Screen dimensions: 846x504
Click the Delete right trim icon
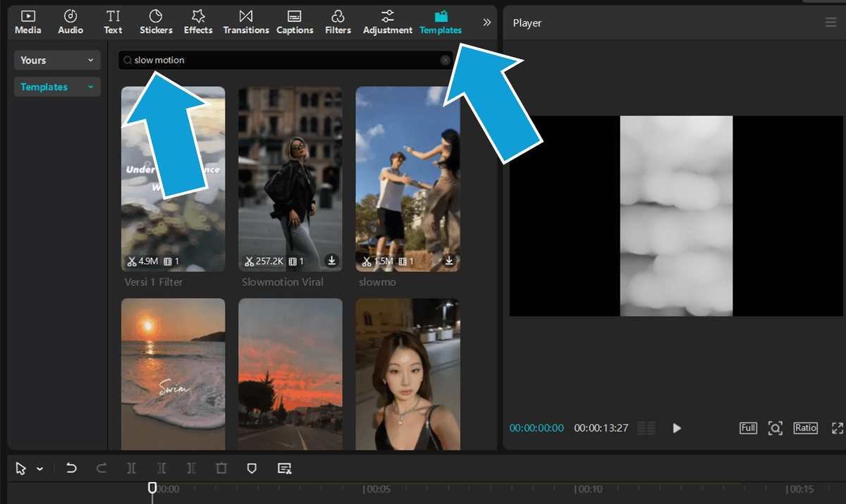(x=192, y=468)
